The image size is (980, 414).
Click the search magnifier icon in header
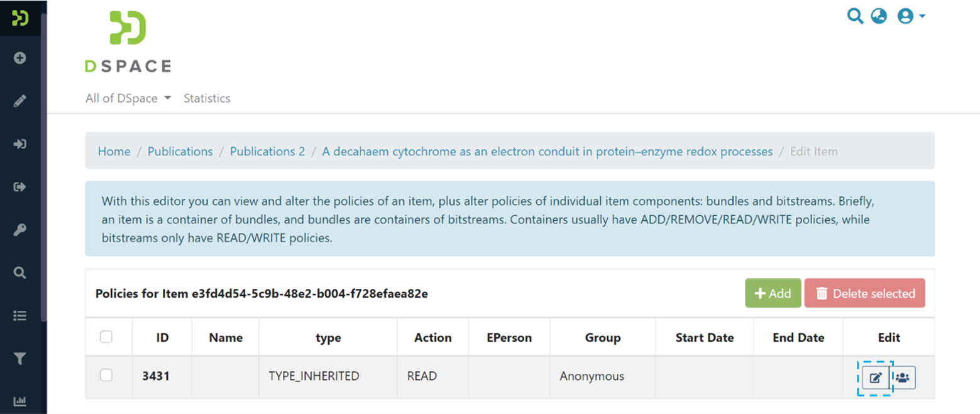pyautogui.click(x=855, y=16)
